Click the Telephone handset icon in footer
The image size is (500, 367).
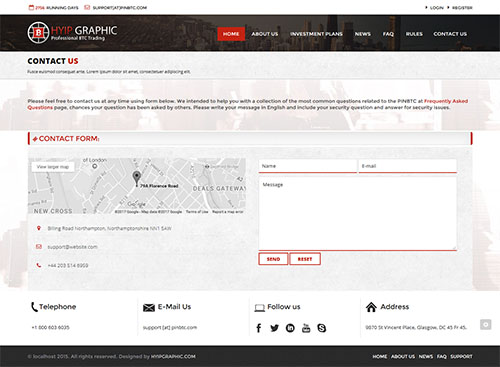pos(34,307)
